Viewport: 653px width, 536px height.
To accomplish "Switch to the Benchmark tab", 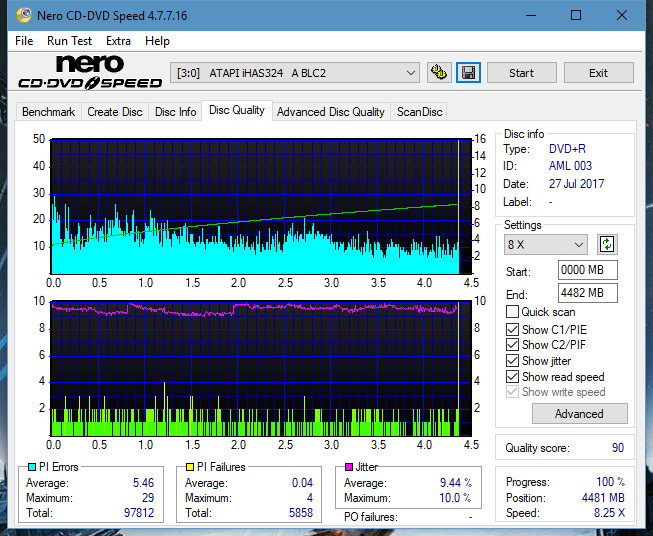I will point(48,112).
